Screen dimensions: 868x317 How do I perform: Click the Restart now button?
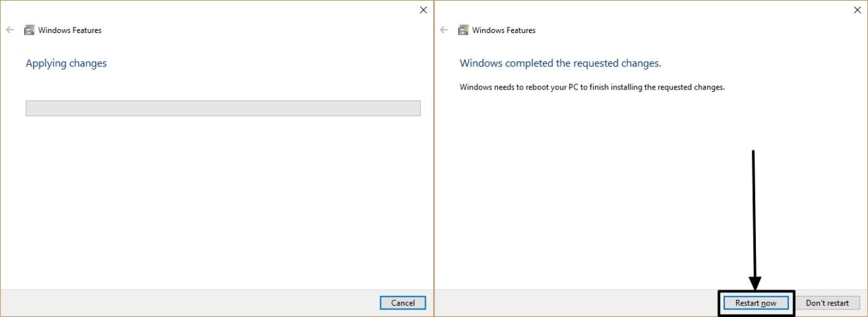click(756, 303)
